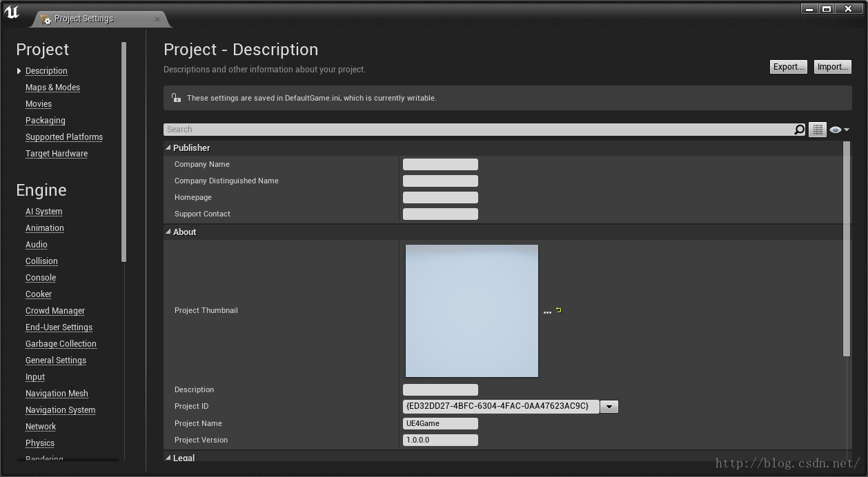Image resolution: width=868 pixels, height=477 pixels.
Task: Click the settings details panel scrollbar
Action: pyautogui.click(x=847, y=249)
